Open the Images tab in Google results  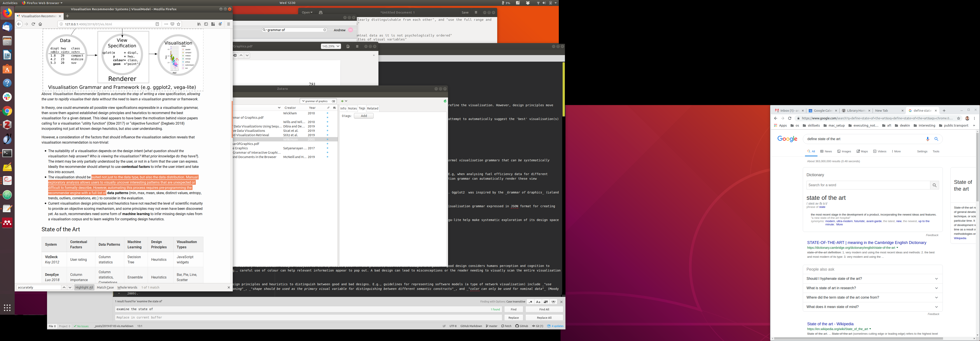[x=844, y=151]
